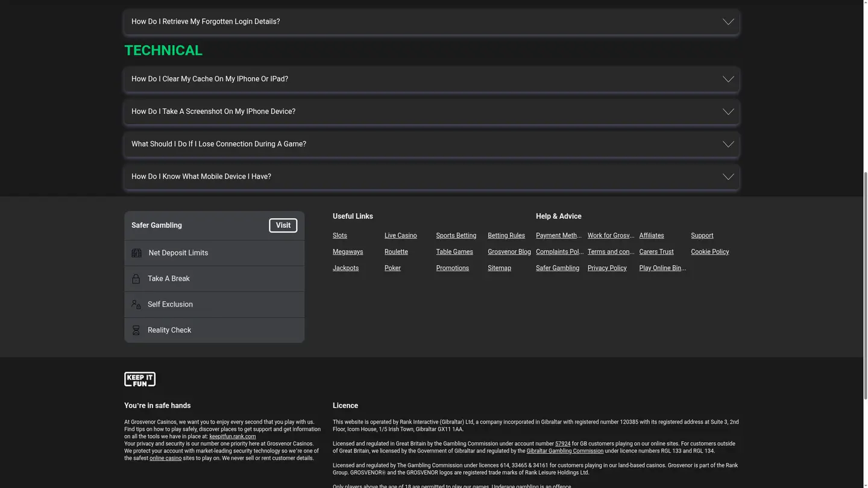Open Gambling Commission account number 57924 link
This screenshot has width=868, height=488.
[x=563, y=444]
